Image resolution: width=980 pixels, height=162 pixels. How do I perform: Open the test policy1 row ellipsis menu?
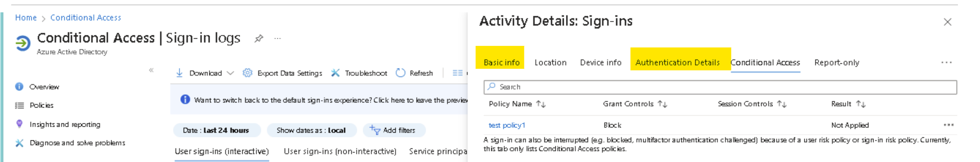click(949, 125)
